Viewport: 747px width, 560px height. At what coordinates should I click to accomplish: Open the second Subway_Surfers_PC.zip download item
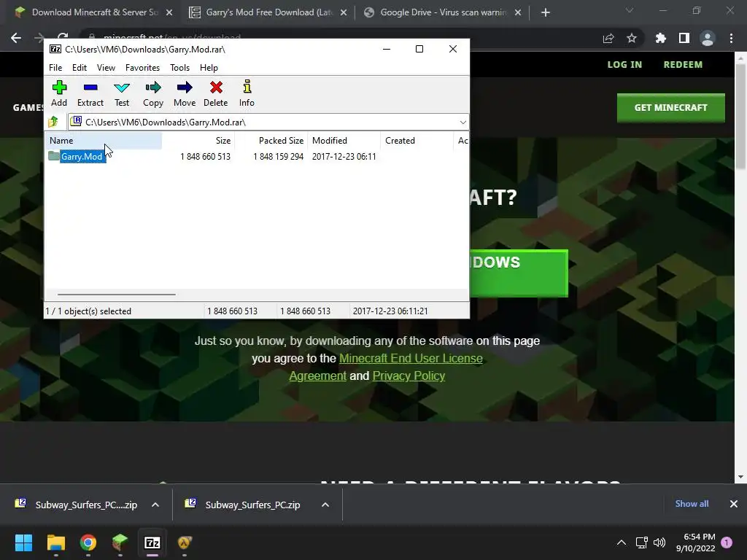click(x=243, y=505)
